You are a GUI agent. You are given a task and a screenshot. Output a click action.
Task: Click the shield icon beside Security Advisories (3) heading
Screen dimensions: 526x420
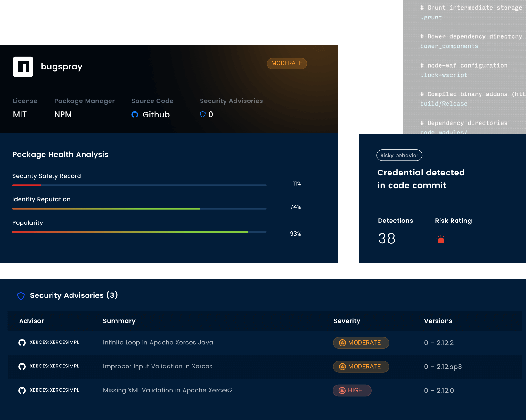point(21,296)
